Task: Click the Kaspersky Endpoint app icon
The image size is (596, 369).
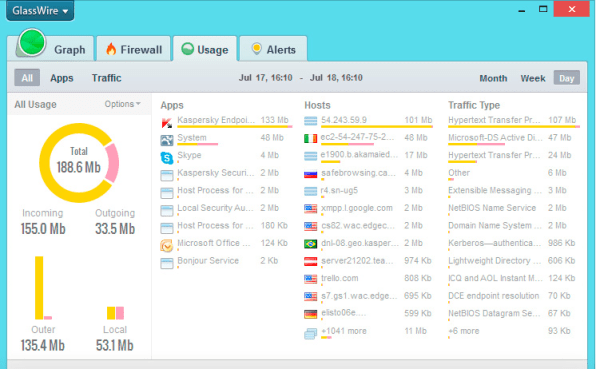Action: tap(166, 123)
